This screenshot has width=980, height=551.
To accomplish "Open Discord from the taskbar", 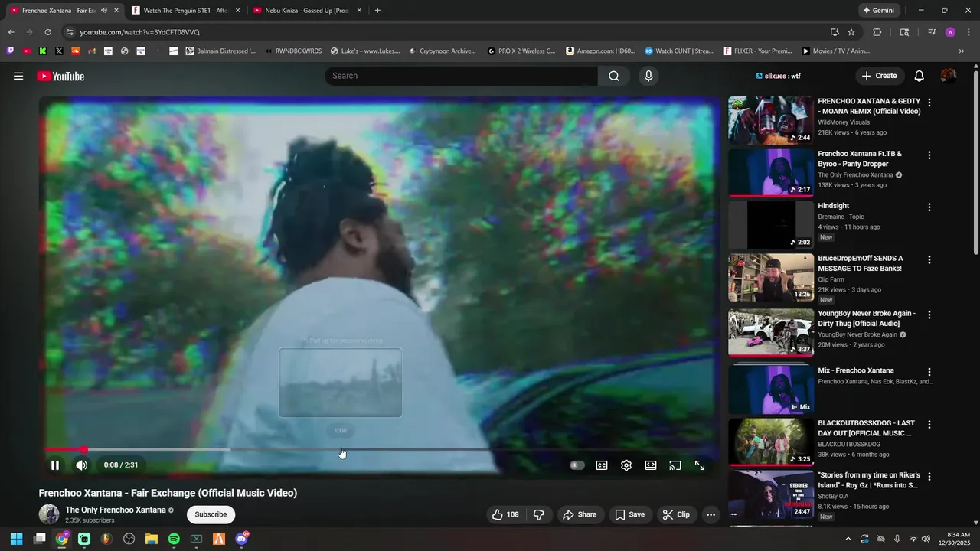I will (241, 539).
